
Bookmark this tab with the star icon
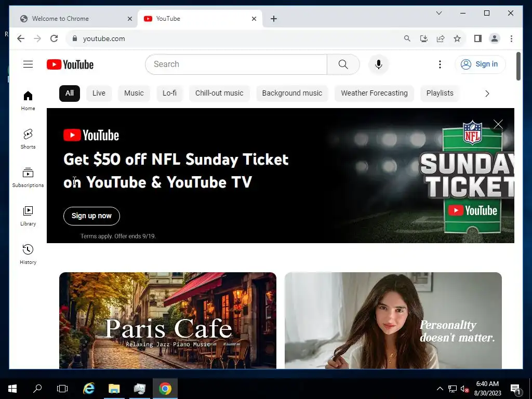pyautogui.click(x=457, y=38)
